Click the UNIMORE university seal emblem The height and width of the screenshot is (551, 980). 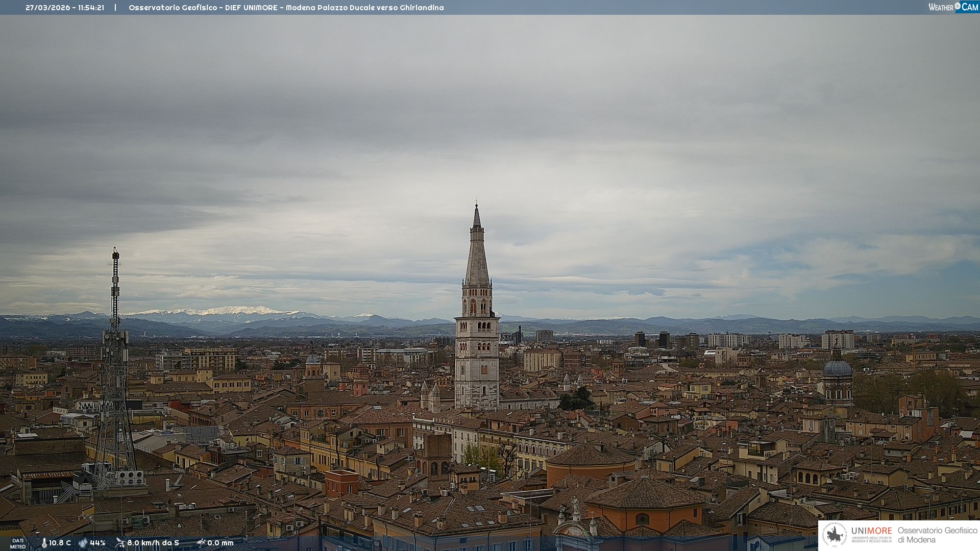[x=835, y=535]
